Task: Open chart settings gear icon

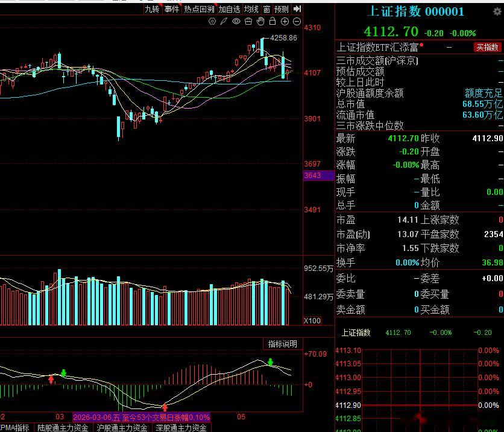Action: 212,22
